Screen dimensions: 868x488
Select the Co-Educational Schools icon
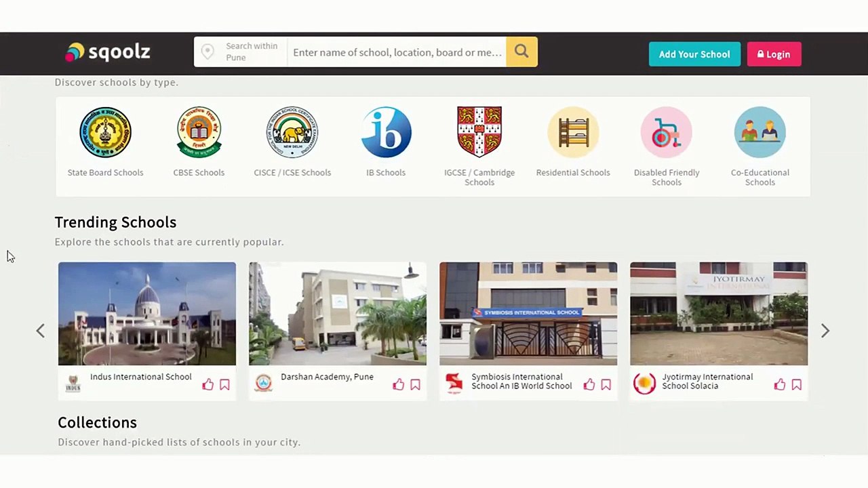coord(760,131)
